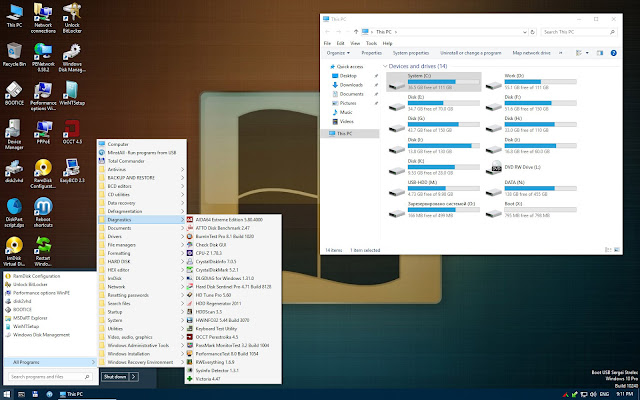The image size is (640, 400).
Task: Click the Shut down button
Action: tap(115, 376)
